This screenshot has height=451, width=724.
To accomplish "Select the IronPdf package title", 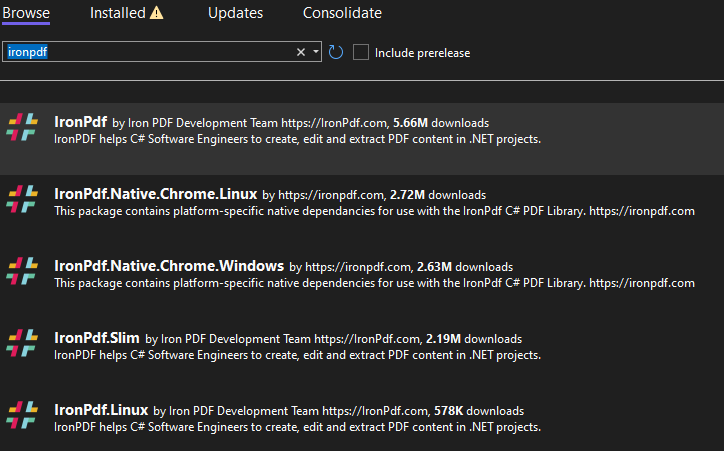I will 80,122.
